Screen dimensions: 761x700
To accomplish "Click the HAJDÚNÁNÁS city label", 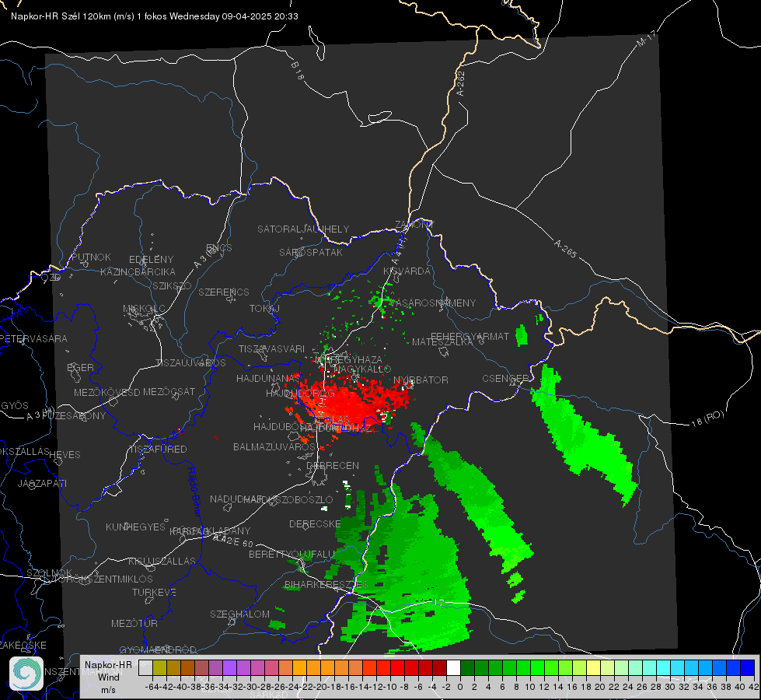I will pyautogui.click(x=268, y=379).
